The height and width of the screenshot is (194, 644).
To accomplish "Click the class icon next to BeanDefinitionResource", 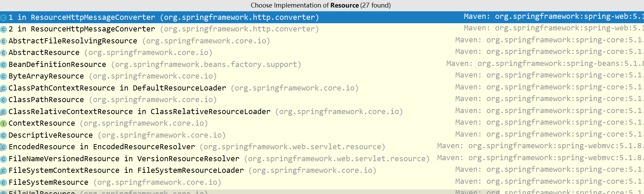I will coord(3,65).
